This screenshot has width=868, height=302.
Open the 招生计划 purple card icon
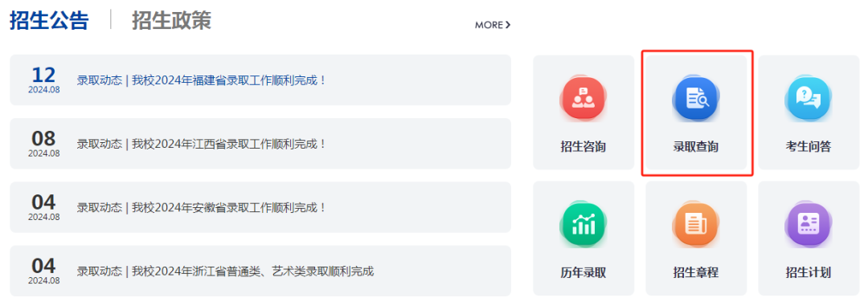(809, 224)
